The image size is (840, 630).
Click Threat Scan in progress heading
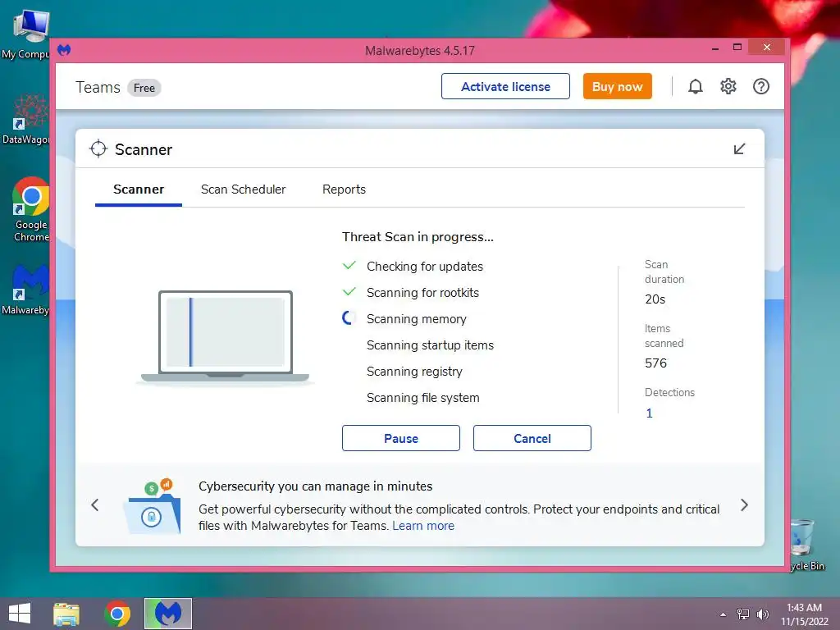418,237
